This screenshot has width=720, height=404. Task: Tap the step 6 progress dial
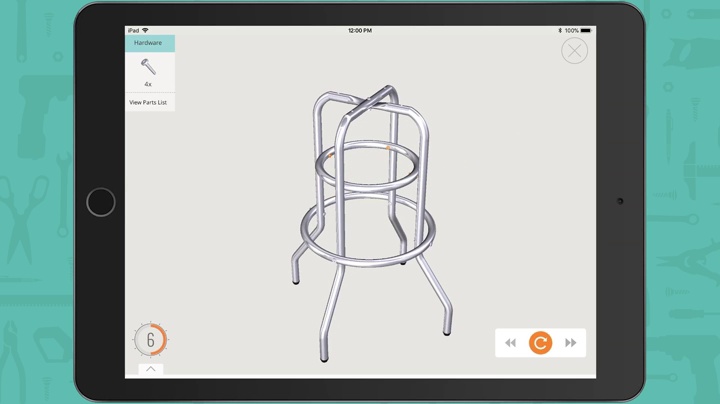pos(151,340)
